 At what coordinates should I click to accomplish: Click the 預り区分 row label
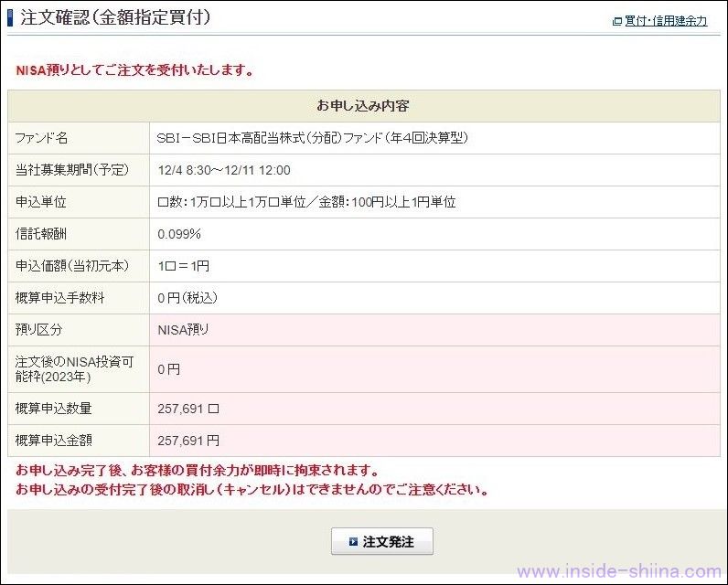click(38, 330)
